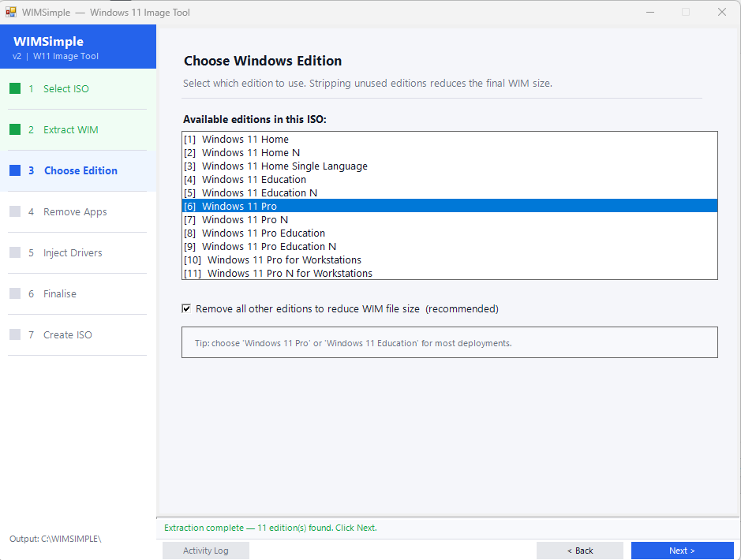Go to the Extract WIM step
741x560 pixels.
click(x=71, y=130)
